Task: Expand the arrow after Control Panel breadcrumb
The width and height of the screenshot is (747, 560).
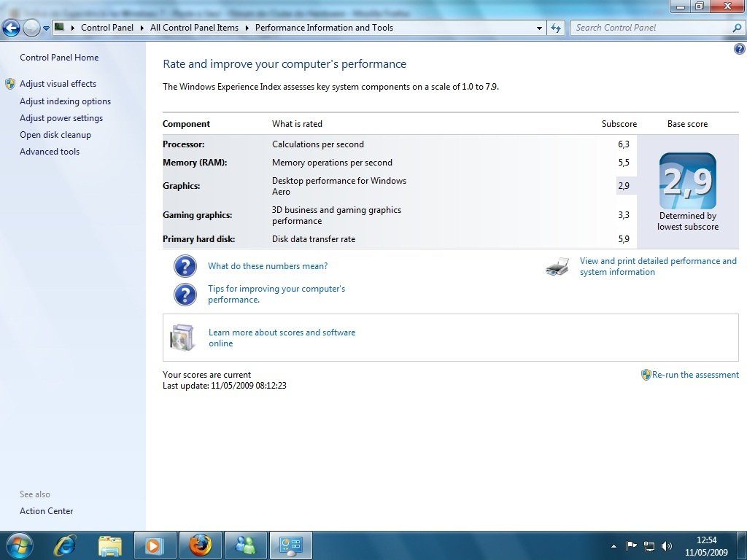Action: (142, 28)
